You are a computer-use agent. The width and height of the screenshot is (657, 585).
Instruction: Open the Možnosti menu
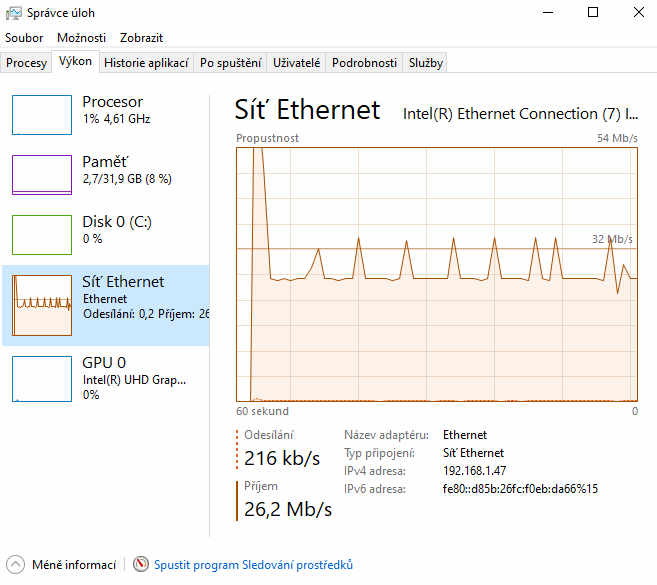pyautogui.click(x=81, y=37)
